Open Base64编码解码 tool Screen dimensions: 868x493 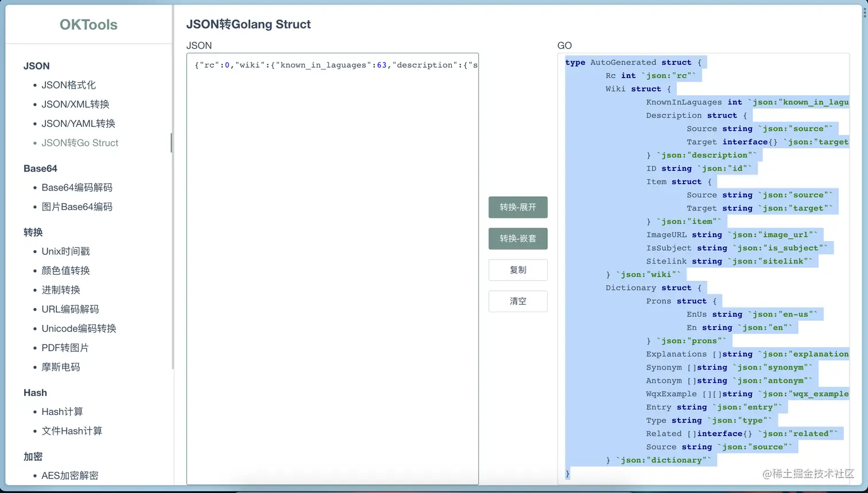[77, 188]
